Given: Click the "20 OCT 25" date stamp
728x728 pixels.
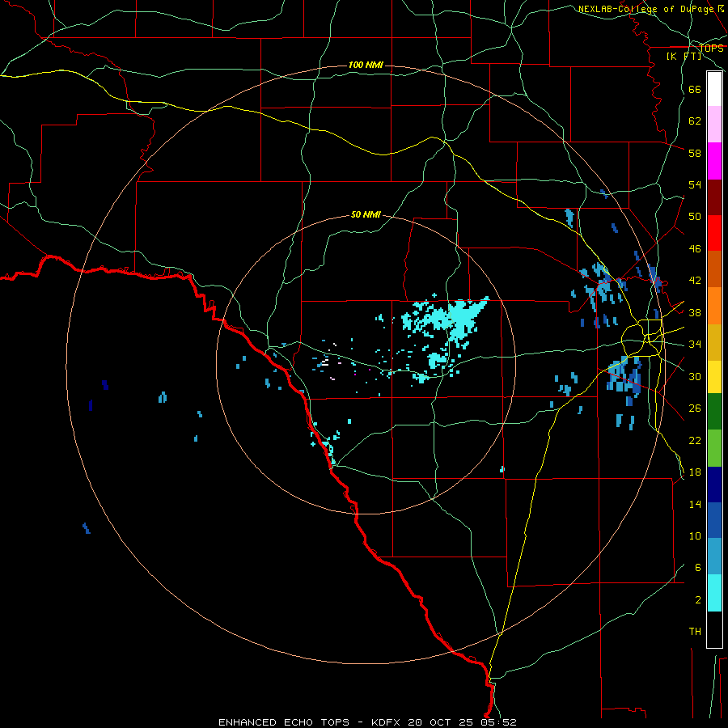Looking at the screenshot, I should pyautogui.click(x=440, y=722).
